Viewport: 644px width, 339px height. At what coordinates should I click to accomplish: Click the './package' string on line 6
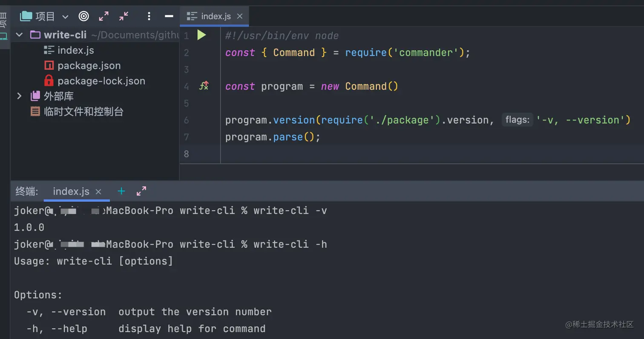(x=402, y=120)
